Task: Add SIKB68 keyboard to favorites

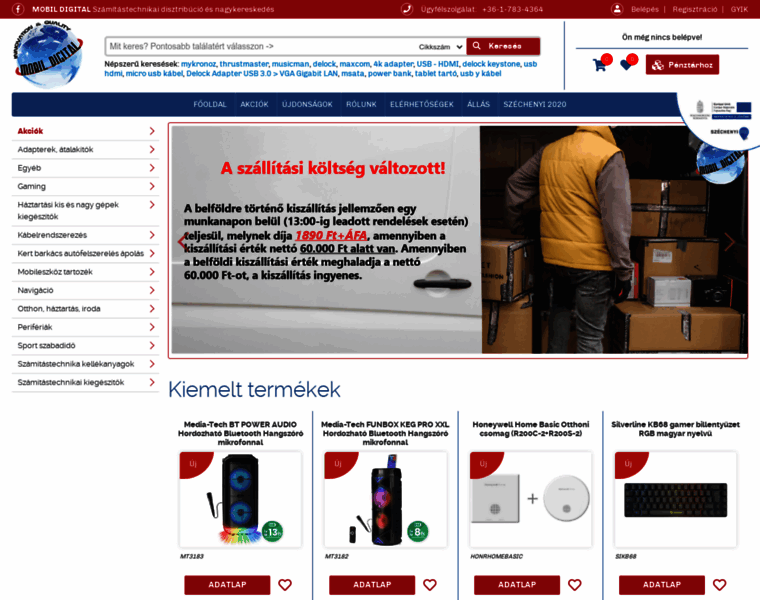Action: [720, 585]
